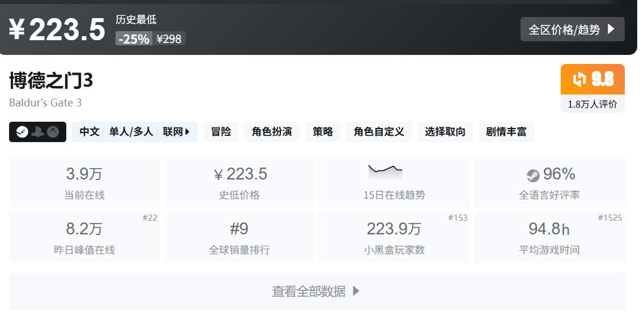Select the 选择取向 tag

[445, 132]
